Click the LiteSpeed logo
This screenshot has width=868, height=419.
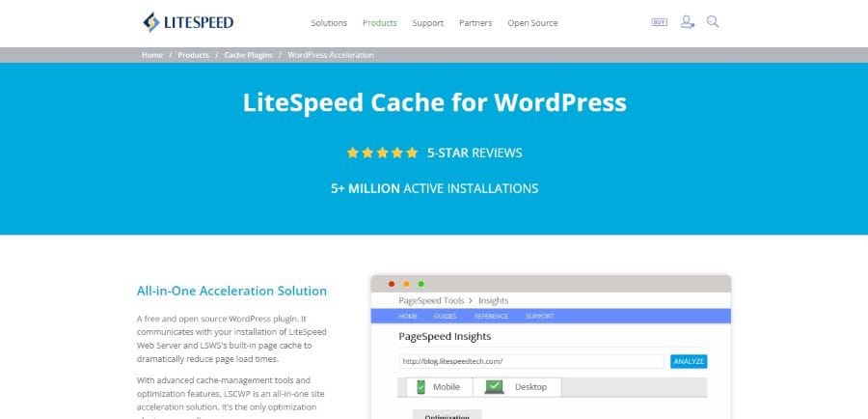pos(188,22)
